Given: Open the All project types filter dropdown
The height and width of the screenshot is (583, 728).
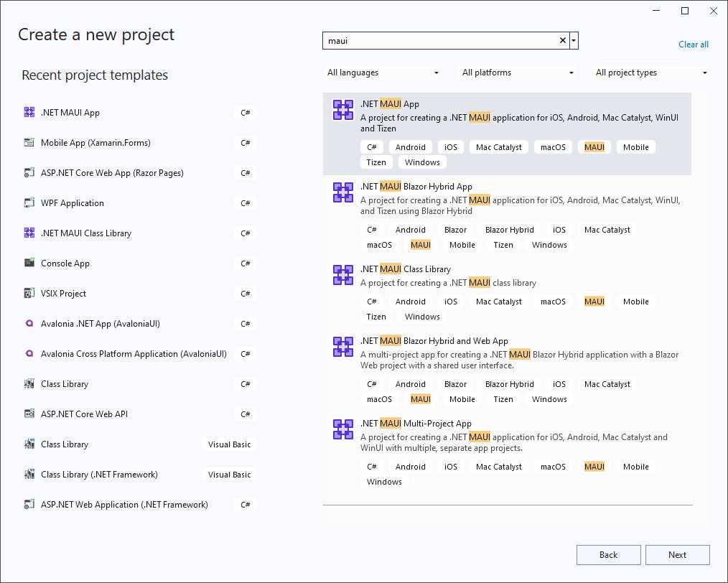Looking at the screenshot, I should tap(651, 73).
